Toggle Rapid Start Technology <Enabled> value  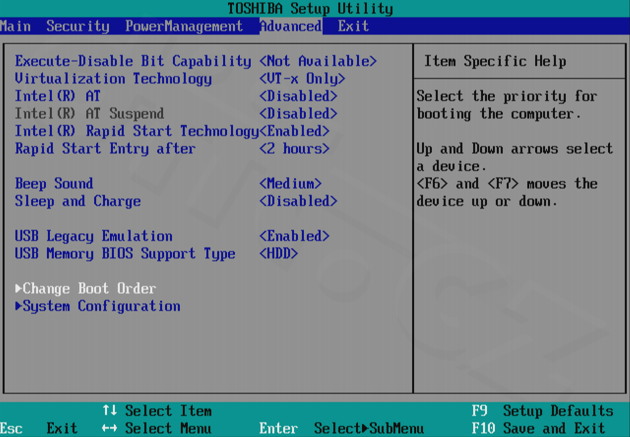[295, 131]
